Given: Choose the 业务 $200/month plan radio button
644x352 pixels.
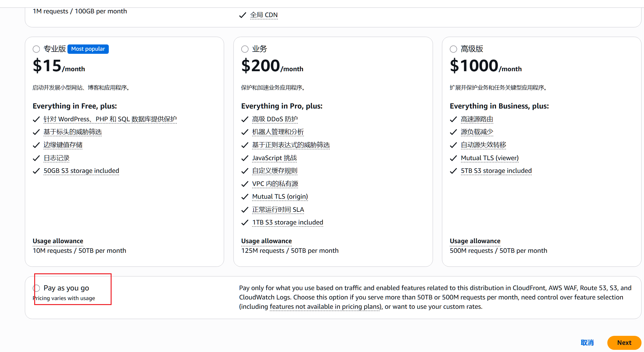Looking at the screenshot, I should pyautogui.click(x=245, y=49).
